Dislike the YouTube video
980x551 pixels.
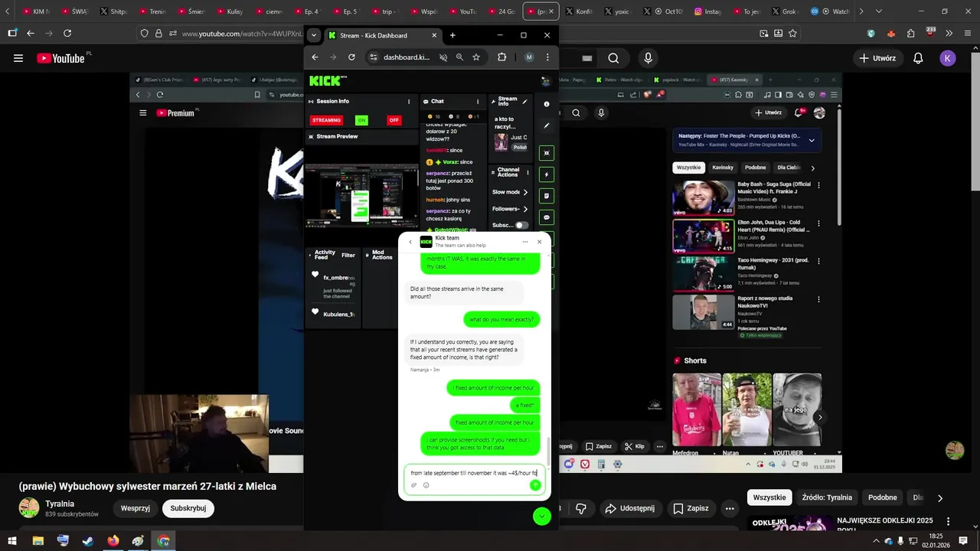point(581,508)
